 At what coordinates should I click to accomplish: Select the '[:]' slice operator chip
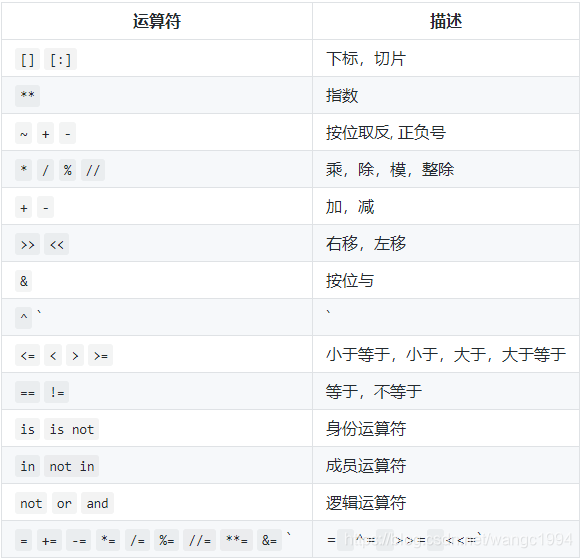[61, 59]
